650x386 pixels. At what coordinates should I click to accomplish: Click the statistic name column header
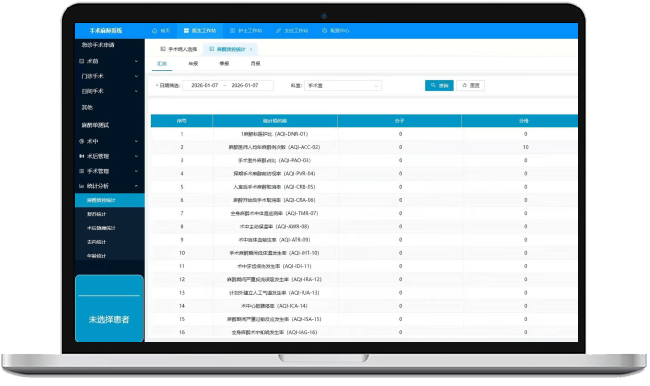coord(275,121)
